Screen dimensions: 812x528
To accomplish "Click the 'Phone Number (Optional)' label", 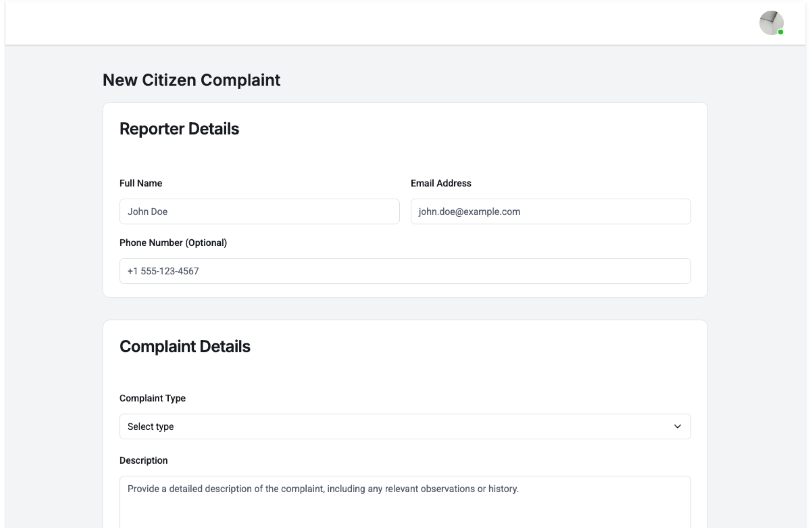I will tap(173, 243).
